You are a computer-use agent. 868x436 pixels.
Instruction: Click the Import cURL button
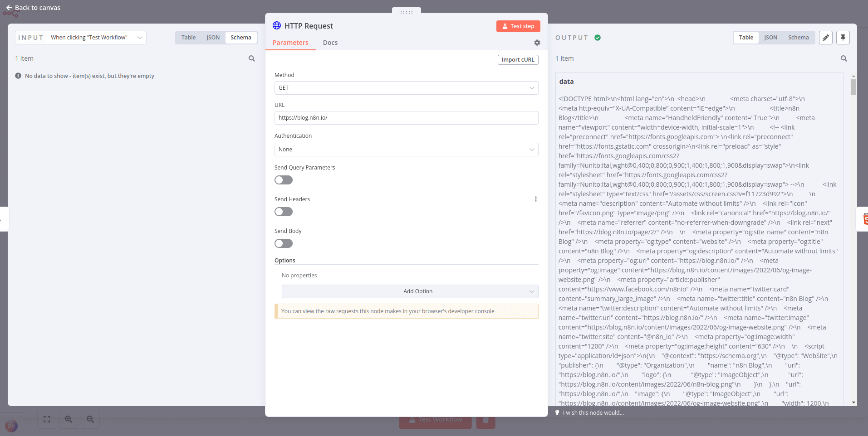click(518, 59)
